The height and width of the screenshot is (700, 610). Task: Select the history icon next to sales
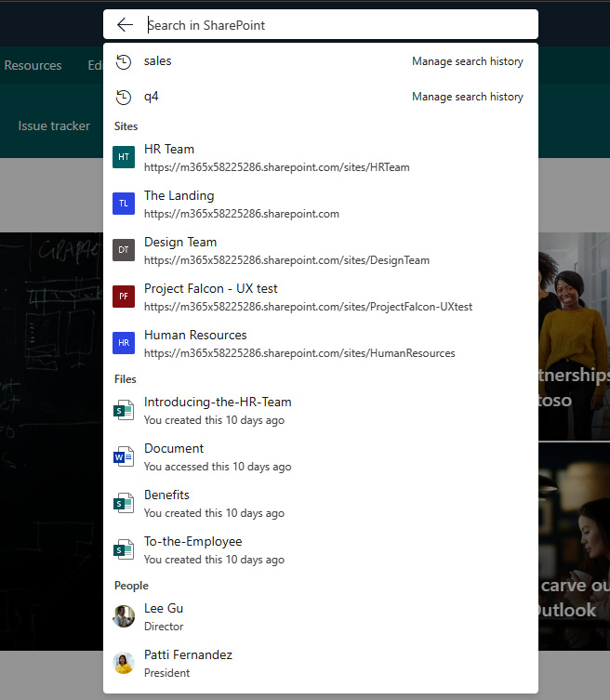[124, 61]
